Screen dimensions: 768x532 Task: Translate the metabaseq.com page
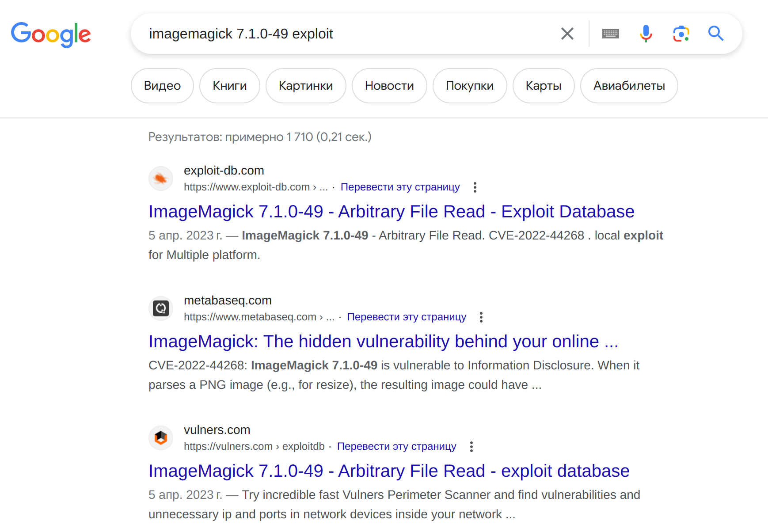point(407,317)
